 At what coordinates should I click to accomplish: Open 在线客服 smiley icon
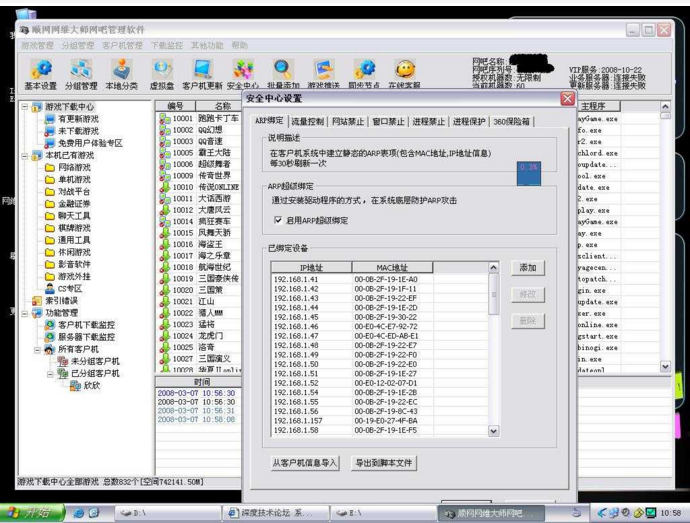(x=404, y=70)
